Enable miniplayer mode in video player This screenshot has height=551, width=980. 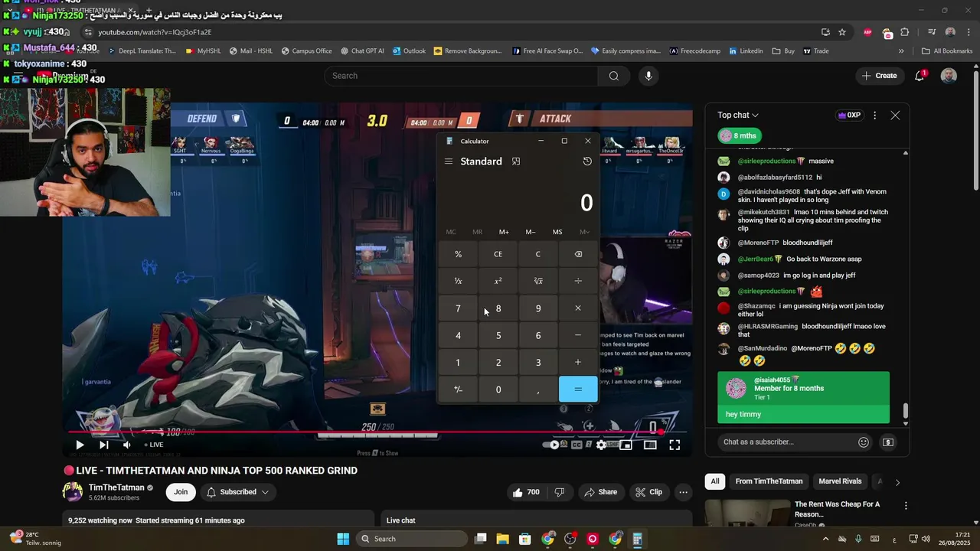tap(626, 445)
